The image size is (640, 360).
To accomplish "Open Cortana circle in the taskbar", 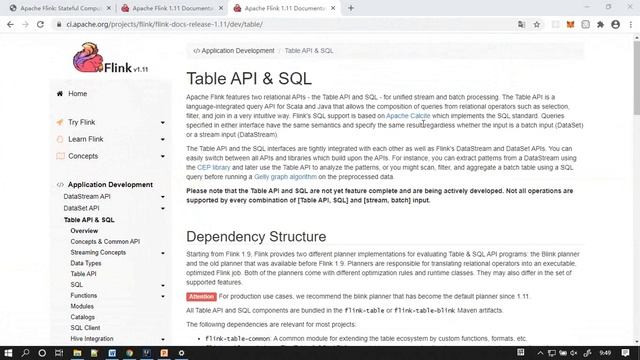I will [42, 353].
